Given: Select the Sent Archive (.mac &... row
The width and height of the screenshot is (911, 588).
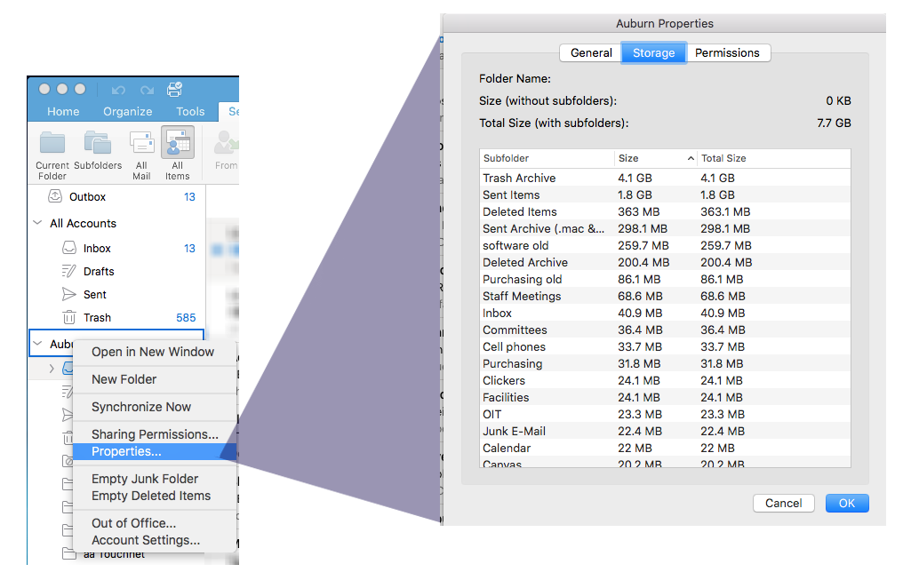Looking at the screenshot, I should tap(665, 228).
